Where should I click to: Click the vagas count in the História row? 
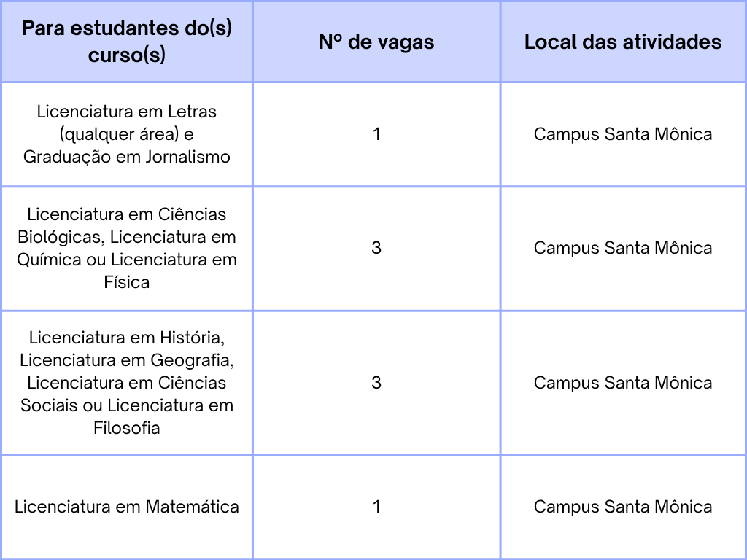click(x=376, y=383)
